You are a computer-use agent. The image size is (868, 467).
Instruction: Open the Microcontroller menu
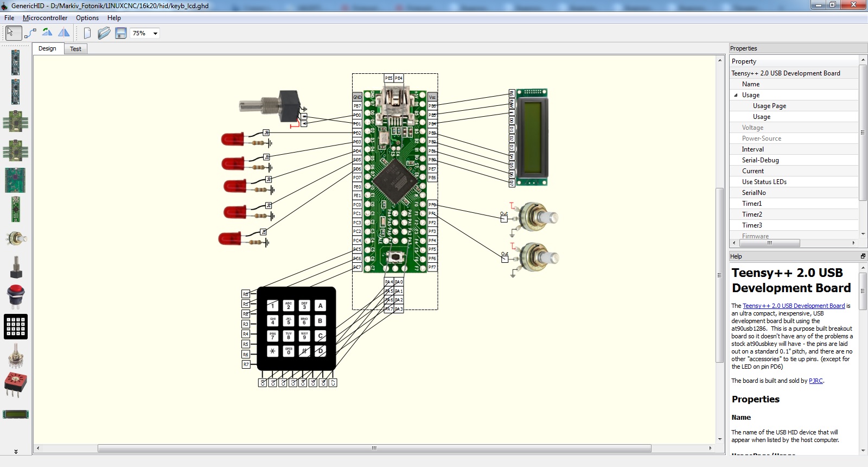(45, 18)
